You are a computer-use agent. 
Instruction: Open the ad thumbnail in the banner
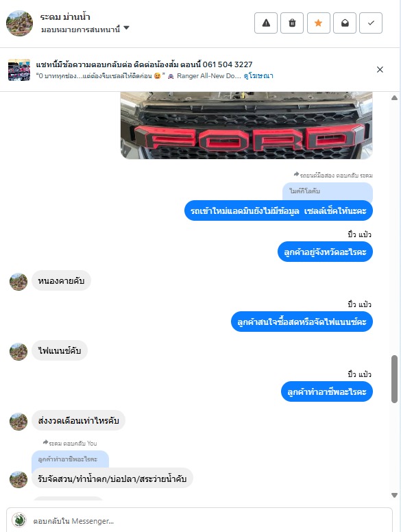pyautogui.click(x=19, y=70)
